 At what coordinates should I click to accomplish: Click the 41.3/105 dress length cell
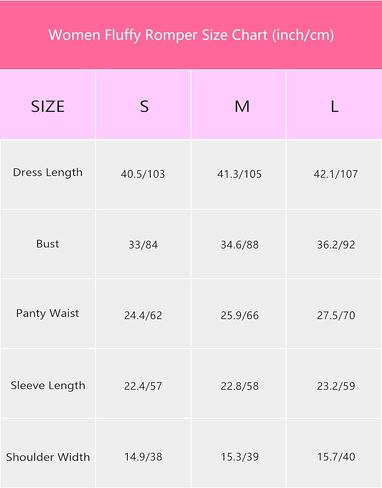(239, 174)
